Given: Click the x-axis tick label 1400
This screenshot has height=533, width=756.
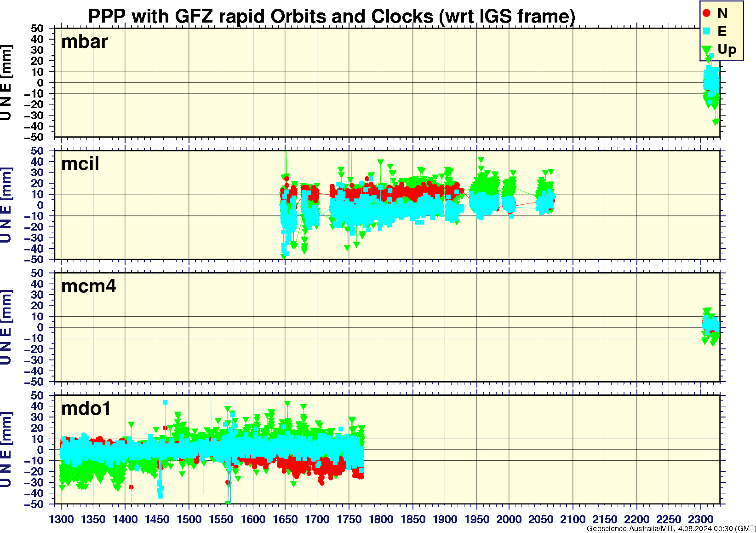Looking at the screenshot, I should click(125, 519).
